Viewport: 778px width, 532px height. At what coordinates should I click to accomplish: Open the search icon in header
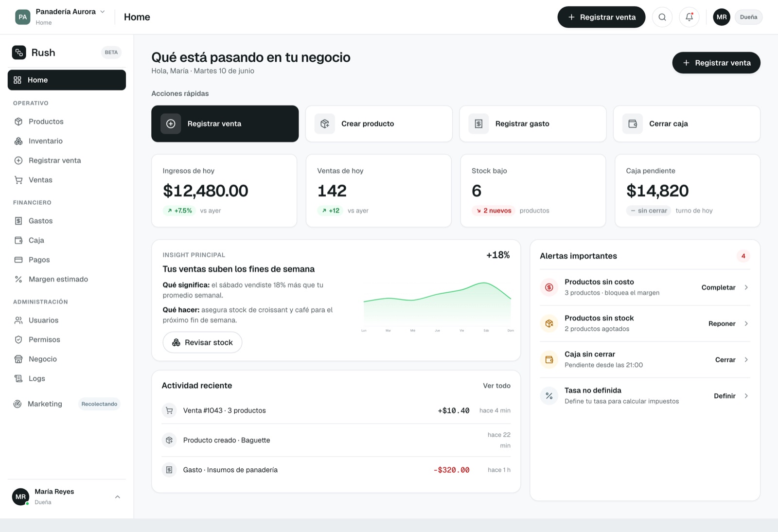[x=662, y=17]
